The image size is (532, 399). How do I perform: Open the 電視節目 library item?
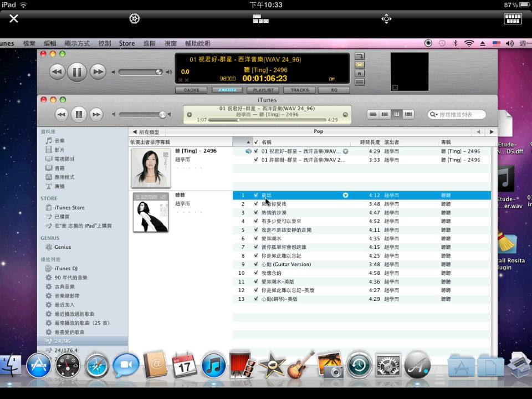(64, 159)
